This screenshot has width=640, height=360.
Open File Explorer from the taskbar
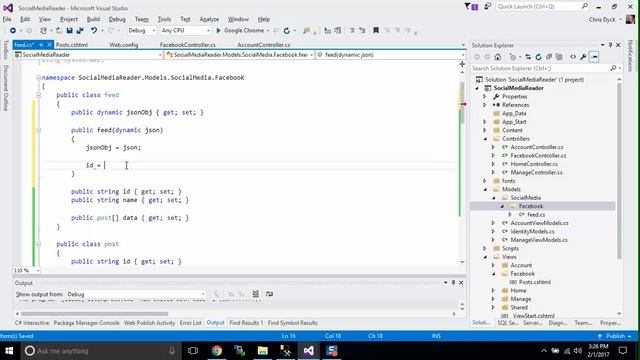tap(262, 351)
